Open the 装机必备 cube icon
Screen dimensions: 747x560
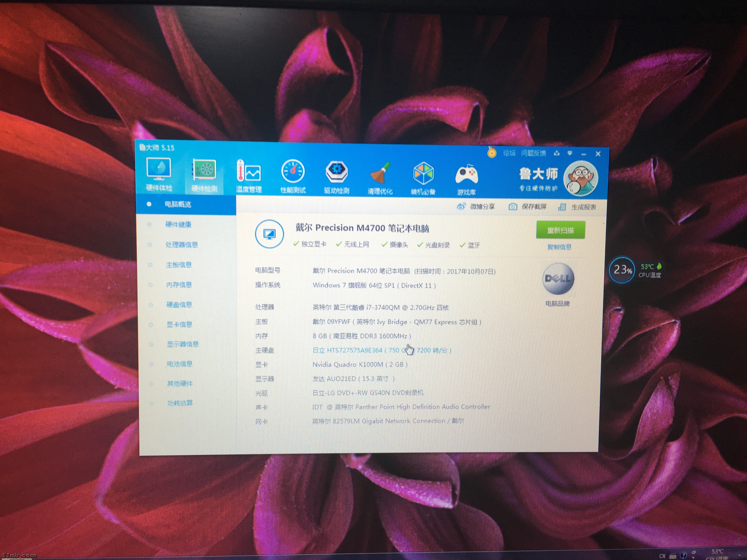coord(423,178)
